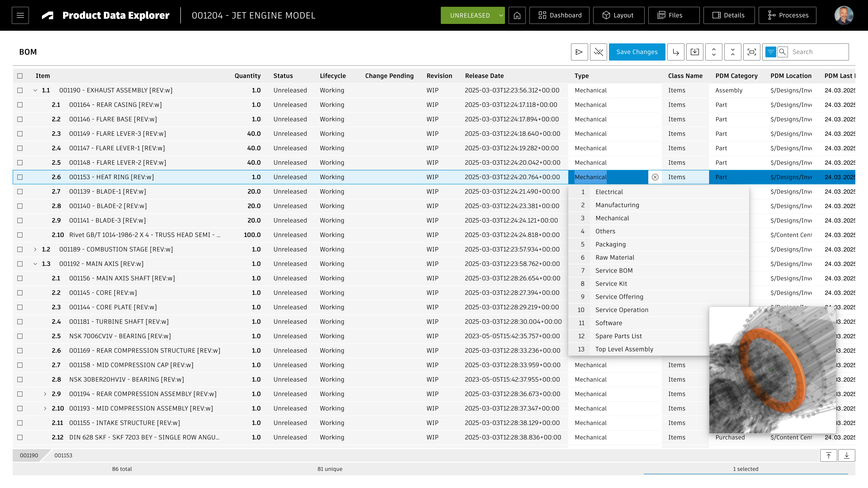
Task: Click the Search input field
Action: [x=818, y=52]
